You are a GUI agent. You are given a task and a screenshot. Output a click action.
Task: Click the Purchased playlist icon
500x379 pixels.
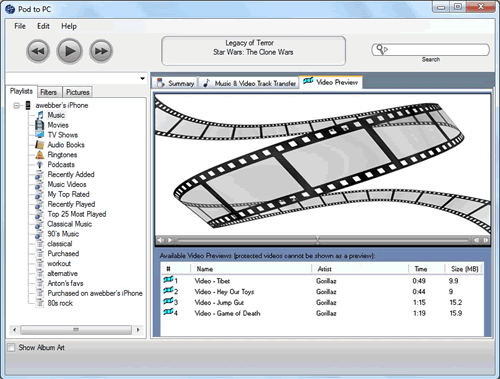coord(40,254)
